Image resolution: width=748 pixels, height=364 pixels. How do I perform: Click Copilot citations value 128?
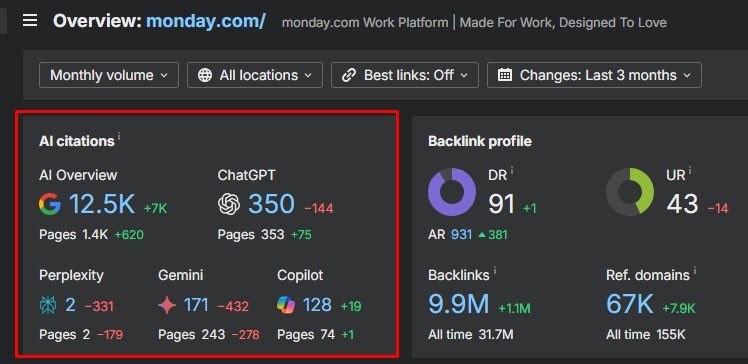pyautogui.click(x=317, y=305)
